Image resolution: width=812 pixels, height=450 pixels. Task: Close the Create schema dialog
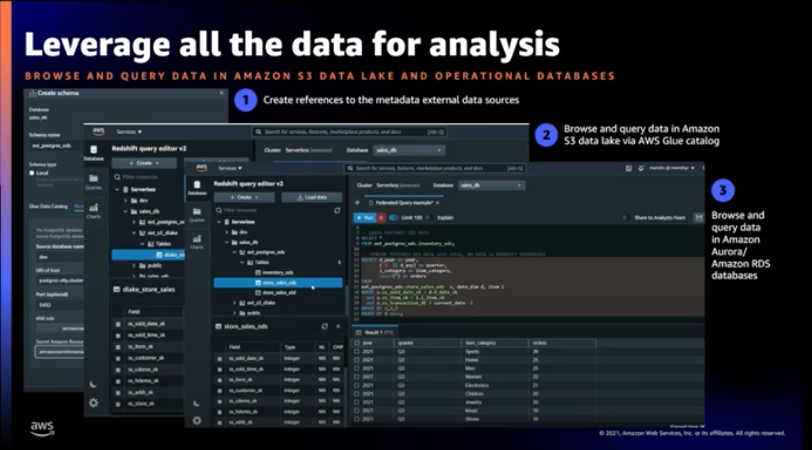(x=222, y=93)
